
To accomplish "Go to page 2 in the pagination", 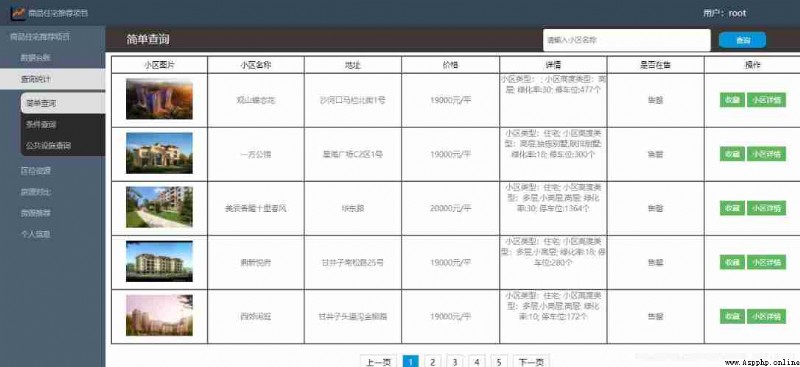I will [432, 362].
